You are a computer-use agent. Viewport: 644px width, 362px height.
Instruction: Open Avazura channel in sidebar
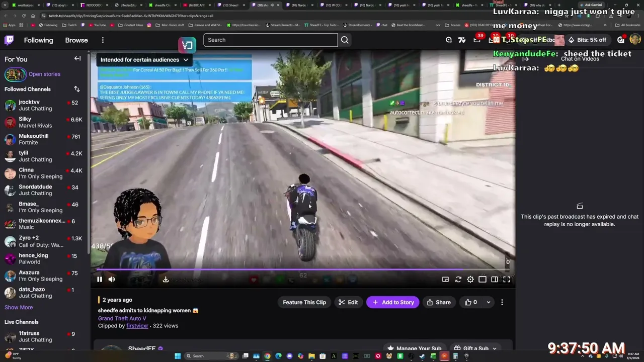click(x=44, y=276)
